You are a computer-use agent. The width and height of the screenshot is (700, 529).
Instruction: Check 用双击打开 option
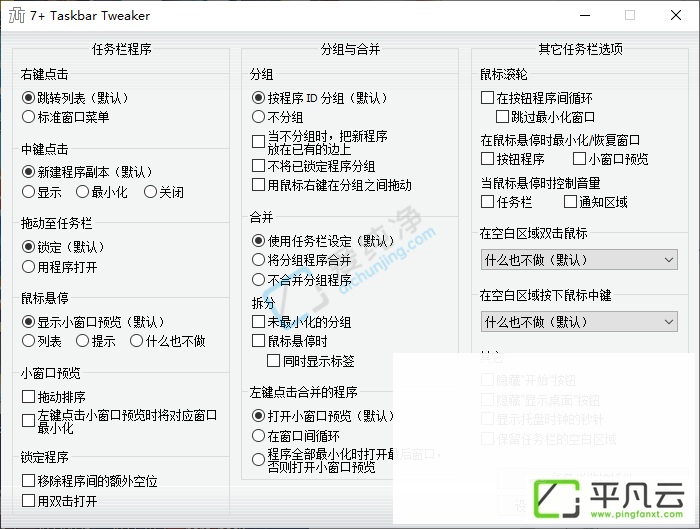[x=28, y=501]
